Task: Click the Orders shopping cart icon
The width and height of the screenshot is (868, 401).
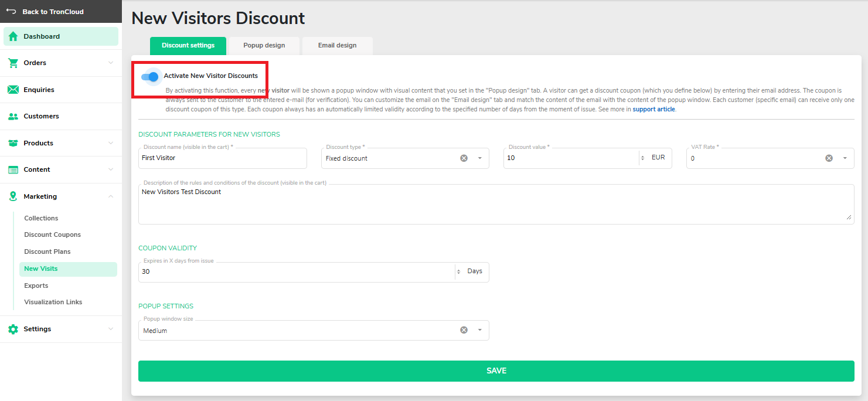Action: (x=13, y=63)
